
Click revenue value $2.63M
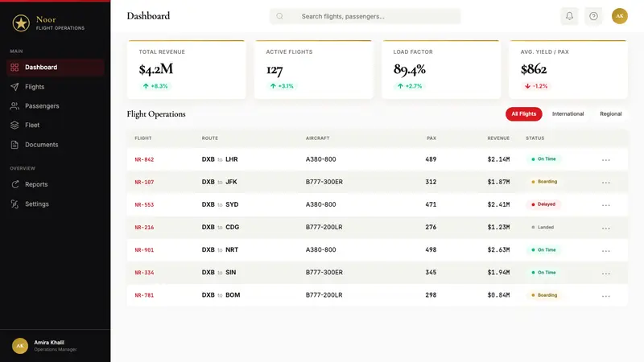[498, 250]
